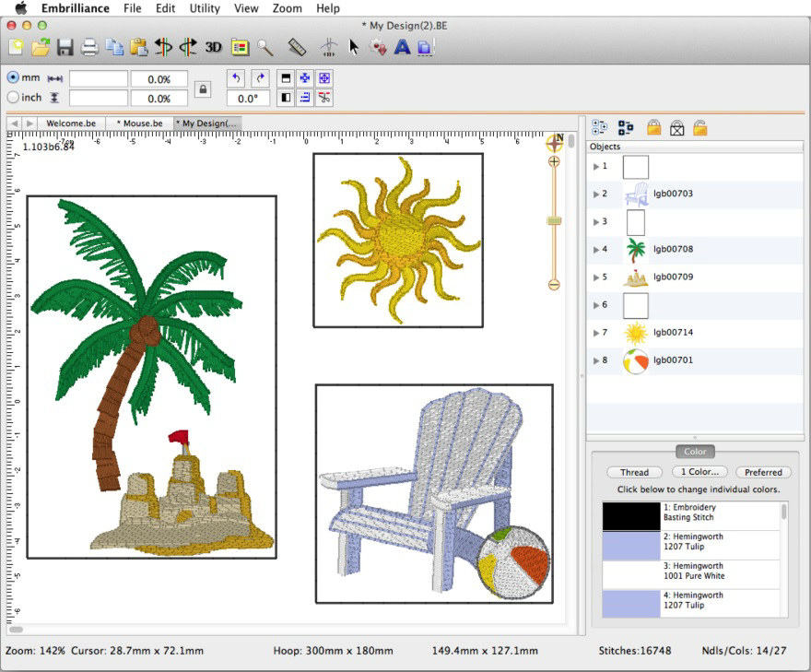This screenshot has height=672, width=811.
Task: Click the 1 Color button
Action: [x=699, y=472]
